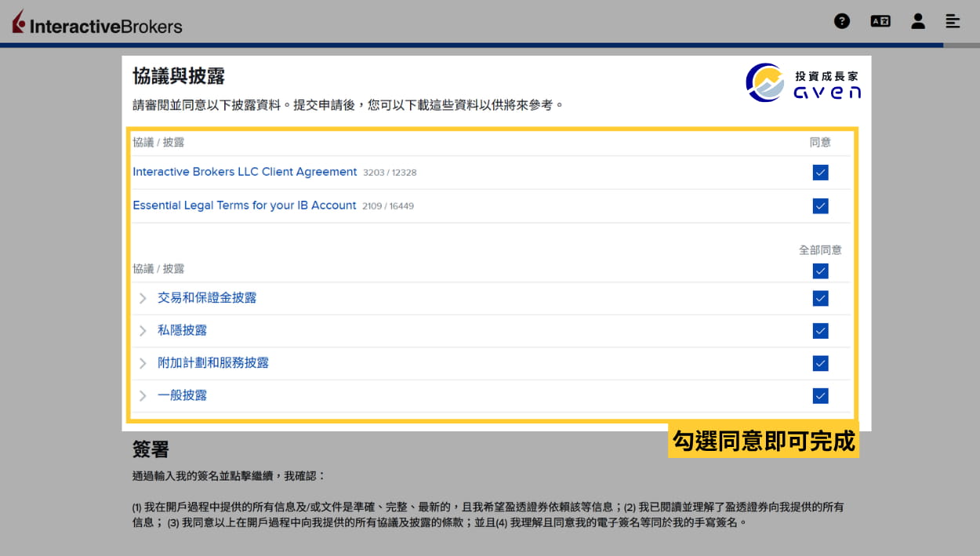Image resolution: width=980 pixels, height=556 pixels.
Task: Click the 簽署 heading
Action: pyautogui.click(x=151, y=449)
